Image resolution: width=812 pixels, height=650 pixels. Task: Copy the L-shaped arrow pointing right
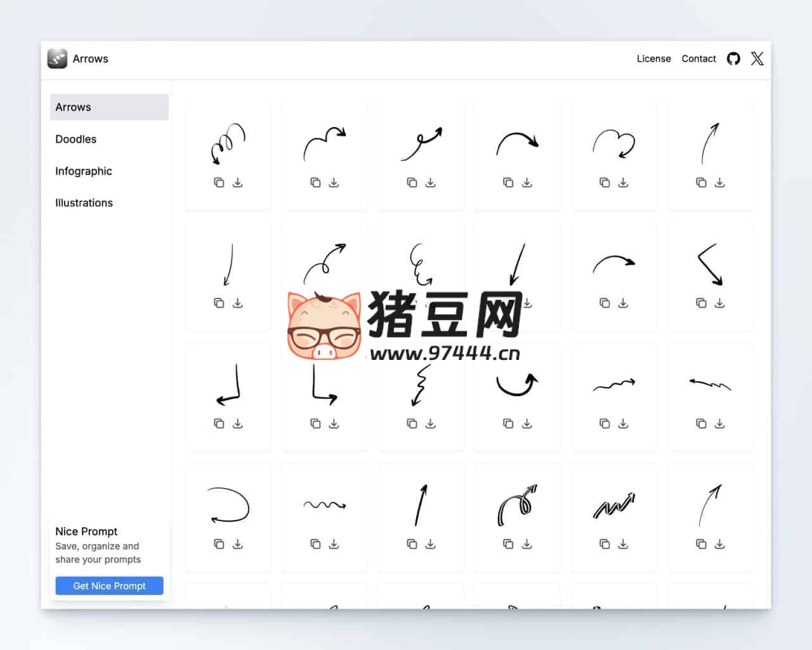coord(315,423)
